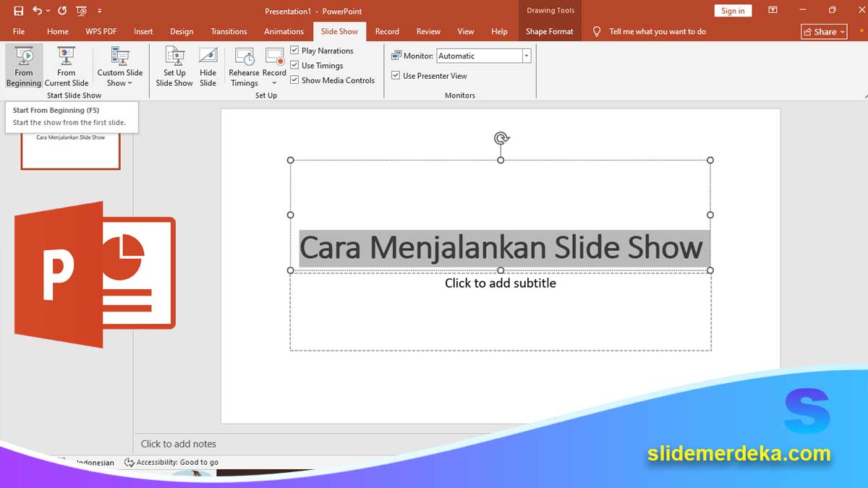Open Set Up Slide Show dialog

(174, 67)
